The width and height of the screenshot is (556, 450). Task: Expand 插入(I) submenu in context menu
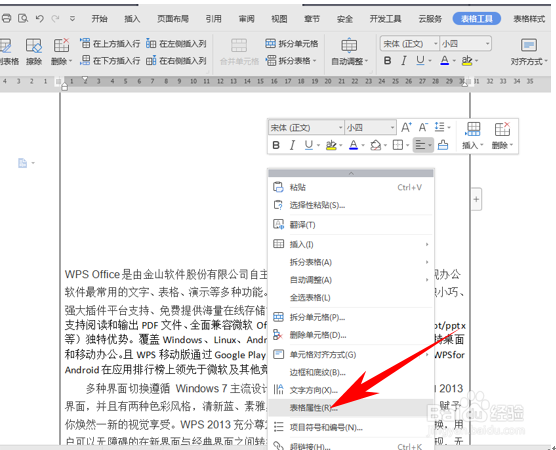click(x=351, y=244)
